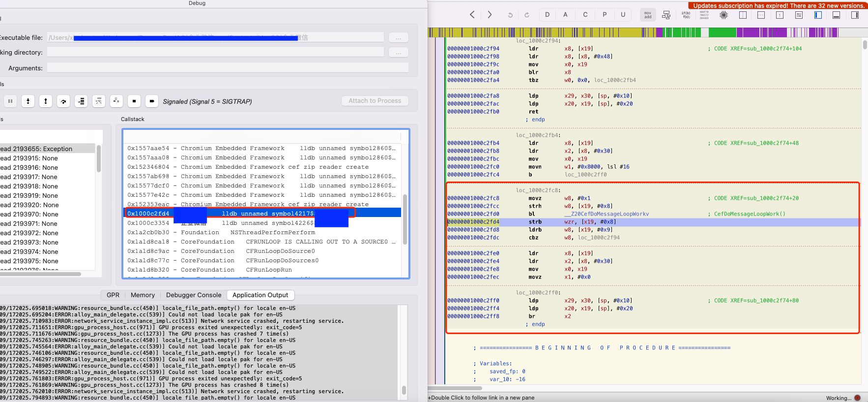Click the thread list horizontal scrollbar
Screen dimensions: 868x402
coord(40,274)
